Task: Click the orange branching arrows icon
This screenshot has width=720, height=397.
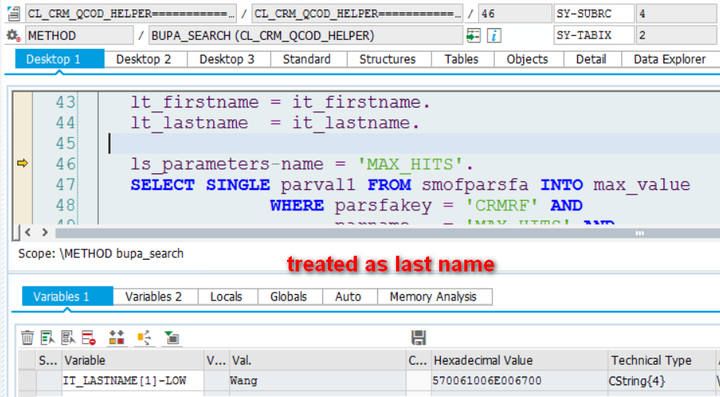Action: [144, 338]
